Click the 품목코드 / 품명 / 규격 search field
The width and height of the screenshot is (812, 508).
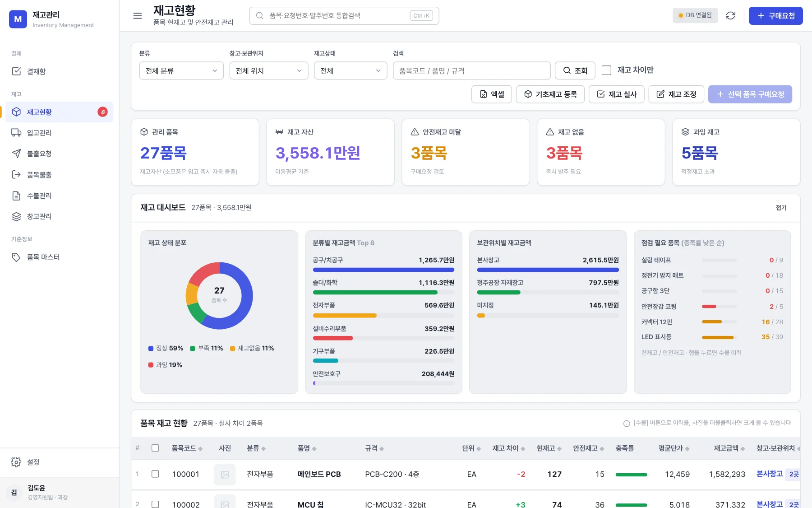pyautogui.click(x=471, y=70)
